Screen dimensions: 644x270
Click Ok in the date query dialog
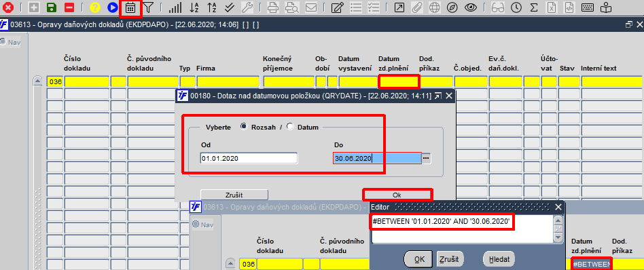[397, 195]
